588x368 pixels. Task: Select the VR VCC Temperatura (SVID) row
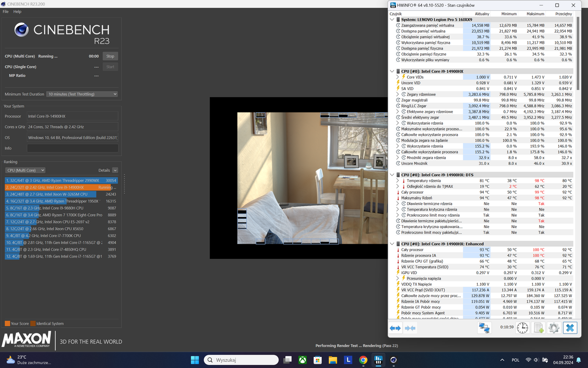coord(481,267)
